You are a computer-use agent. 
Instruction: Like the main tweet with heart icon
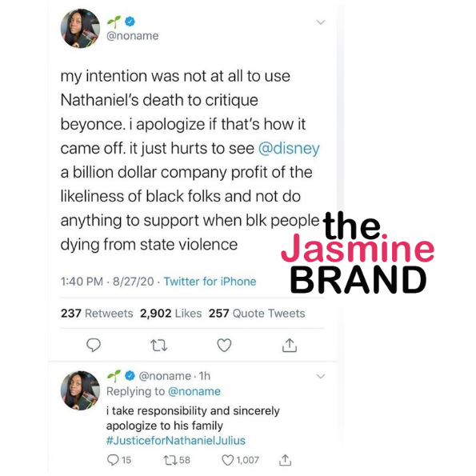coord(224,345)
